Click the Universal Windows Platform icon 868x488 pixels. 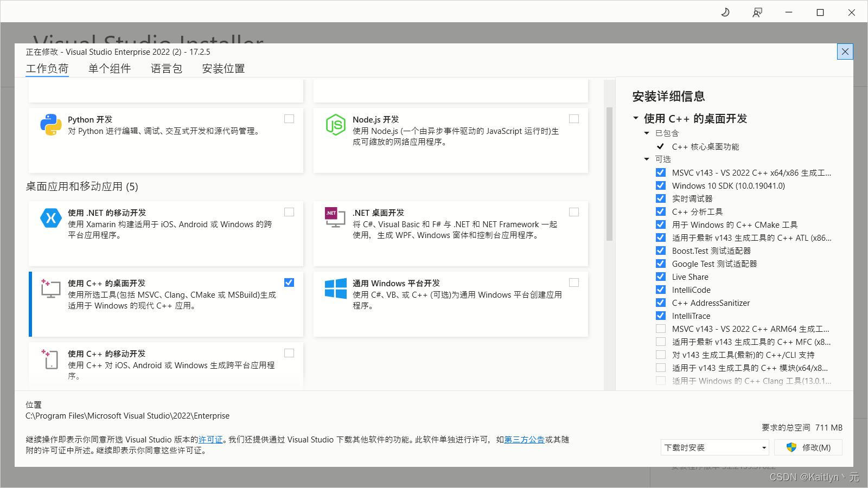click(335, 288)
